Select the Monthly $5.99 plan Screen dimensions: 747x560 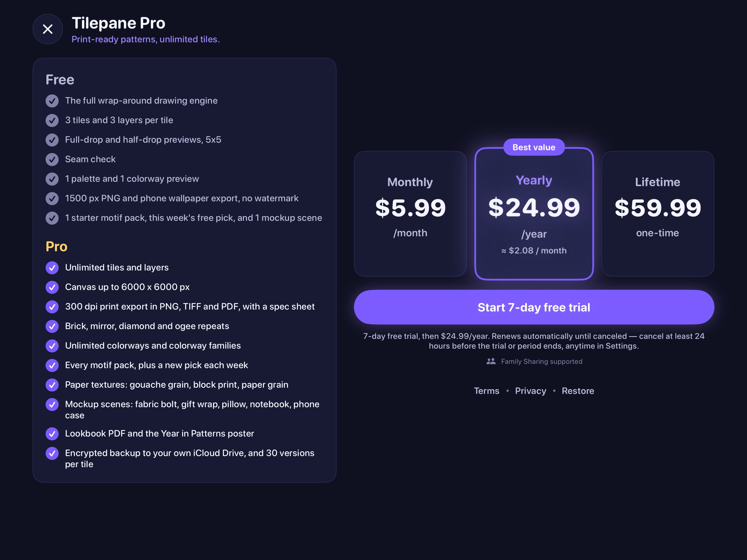coord(410,214)
